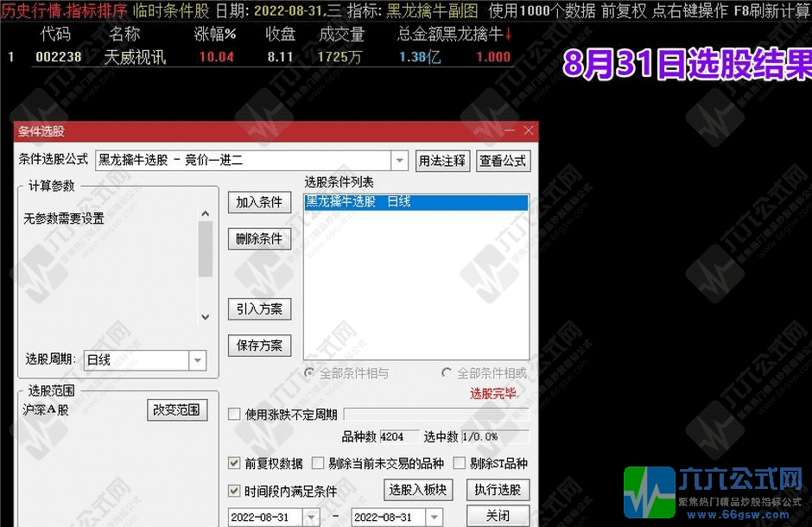The image size is (812, 527).
Task: Click the 删除条件 button
Action: pos(259,239)
